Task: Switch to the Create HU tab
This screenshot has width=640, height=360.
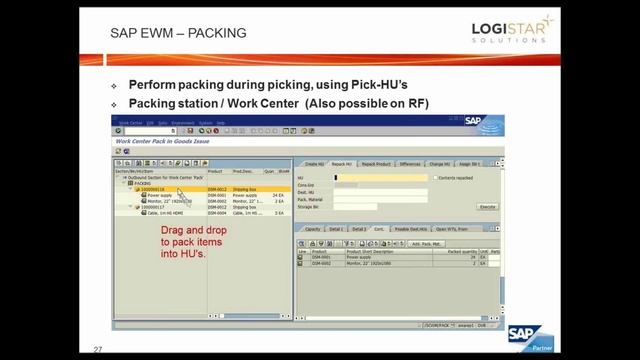Action: point(314,164)
